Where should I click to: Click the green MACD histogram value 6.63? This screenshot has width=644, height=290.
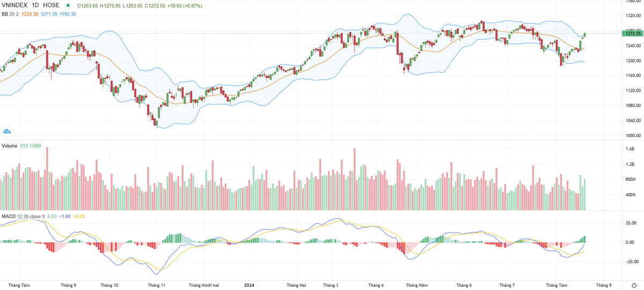52,217
